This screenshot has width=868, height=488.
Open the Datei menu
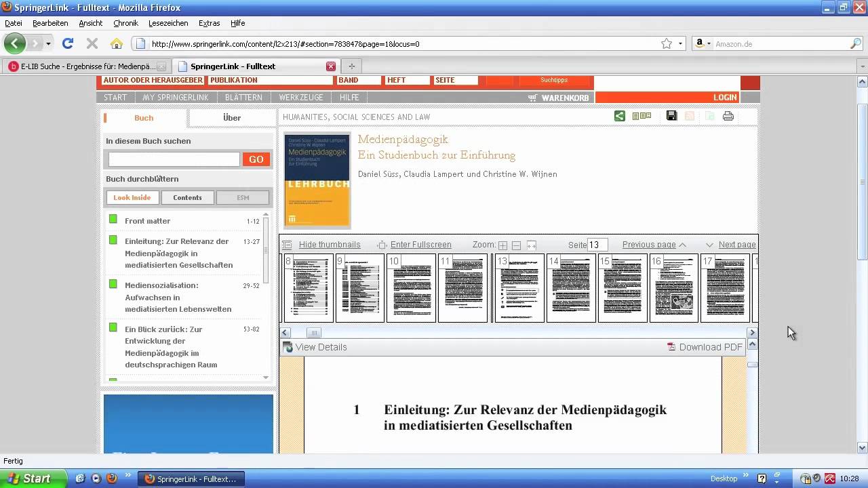14,23
